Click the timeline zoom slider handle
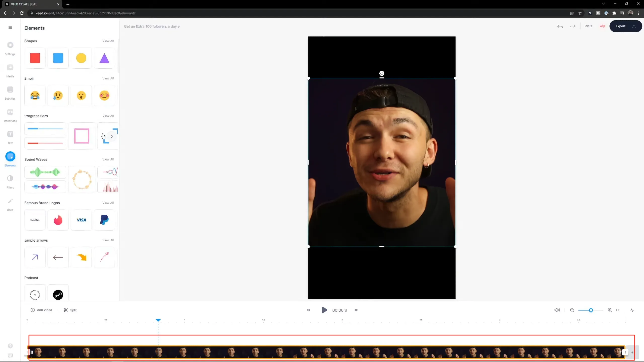 pyautogui.click(x=591, y=310)
